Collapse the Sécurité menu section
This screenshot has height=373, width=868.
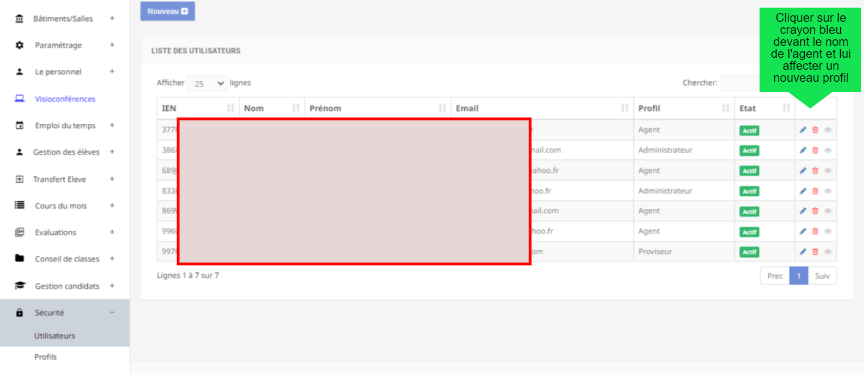[112, 312]
